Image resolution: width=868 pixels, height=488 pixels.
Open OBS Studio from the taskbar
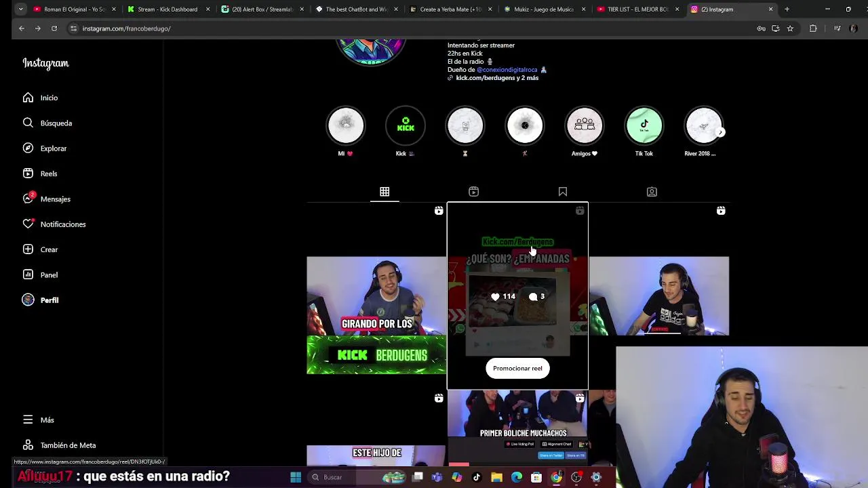[x=576, y=477]
